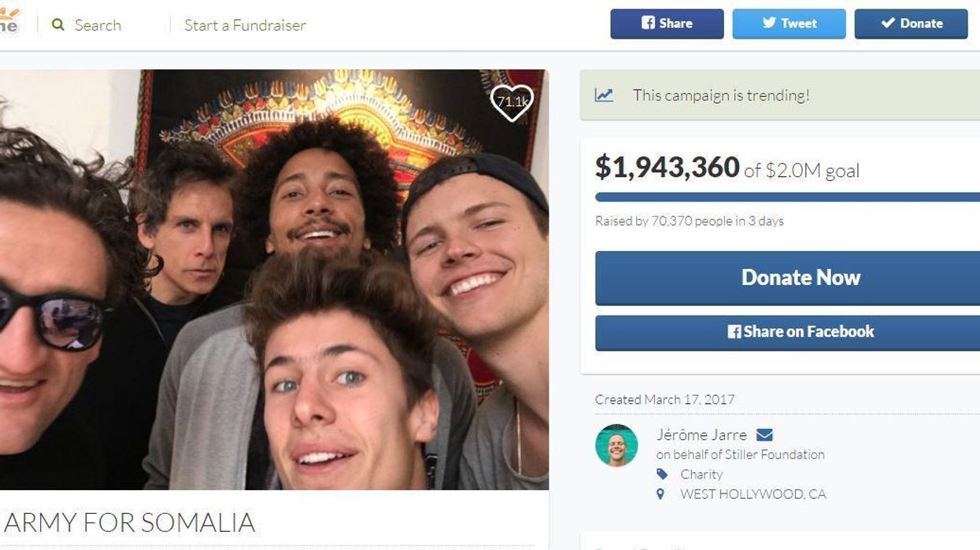Click the fundraising progress bar
The width and height of the screenshot is (980, 550).
point(787,197)
